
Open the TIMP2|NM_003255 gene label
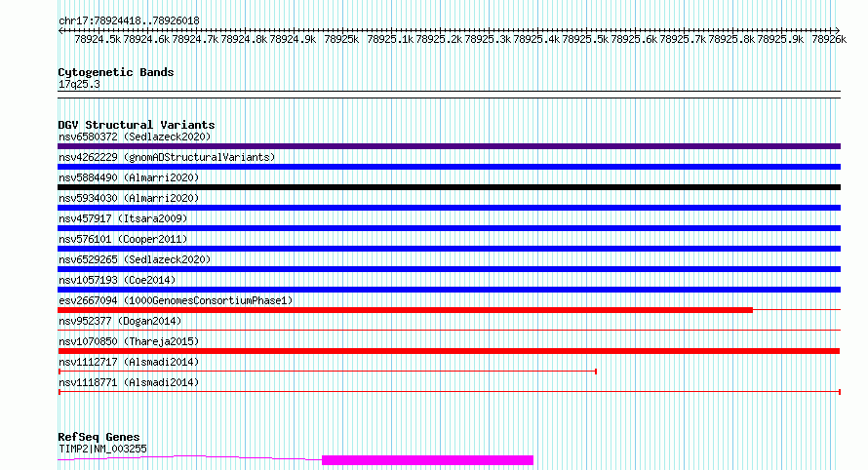pyautogui.click(x=102, y=449)
